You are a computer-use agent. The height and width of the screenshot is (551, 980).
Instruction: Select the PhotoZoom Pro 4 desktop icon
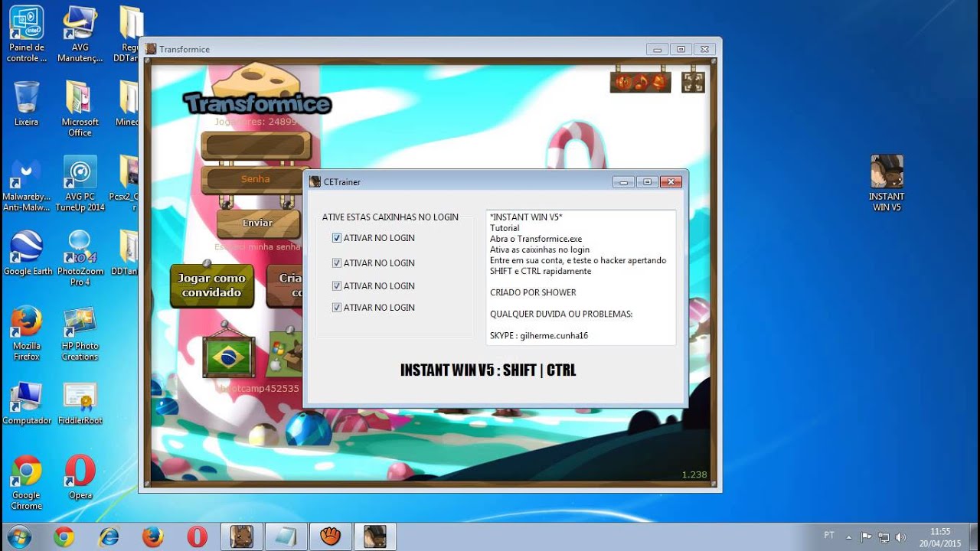coord(80,258)
